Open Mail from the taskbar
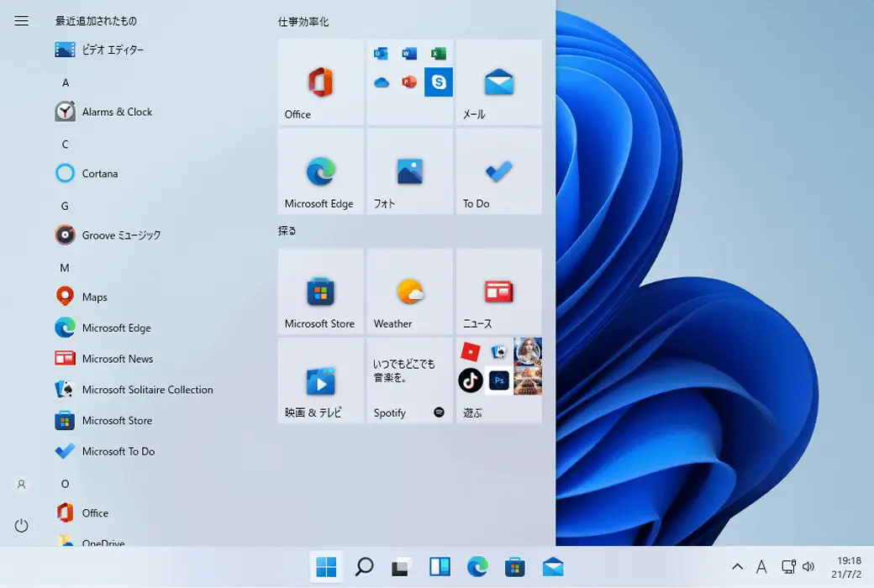Screen dimensions: 874x588 tap(553, 567)
